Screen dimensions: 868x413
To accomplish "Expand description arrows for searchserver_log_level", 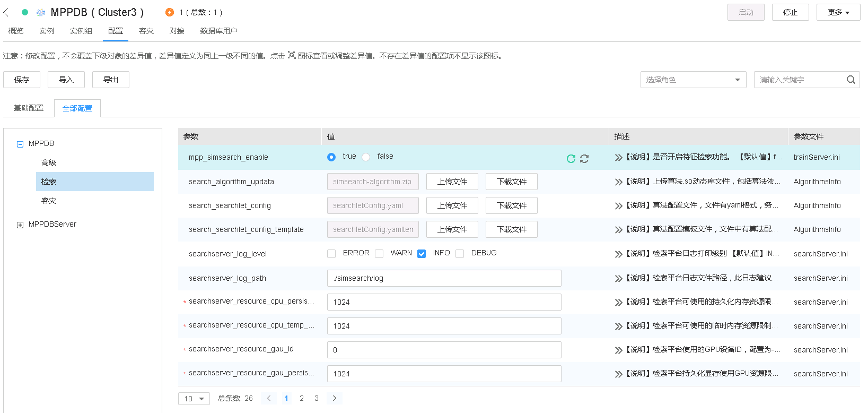I will tap(618, 254).
